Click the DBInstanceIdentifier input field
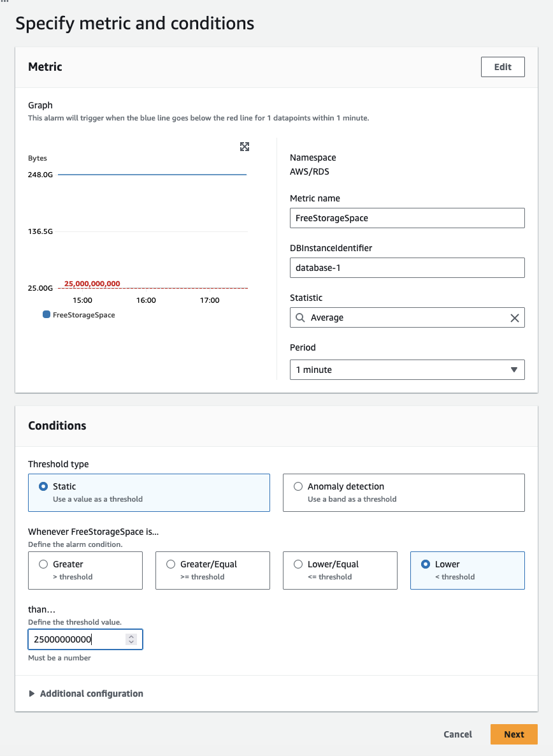Screen dimensions: 553x756 (x=407, y=268)
